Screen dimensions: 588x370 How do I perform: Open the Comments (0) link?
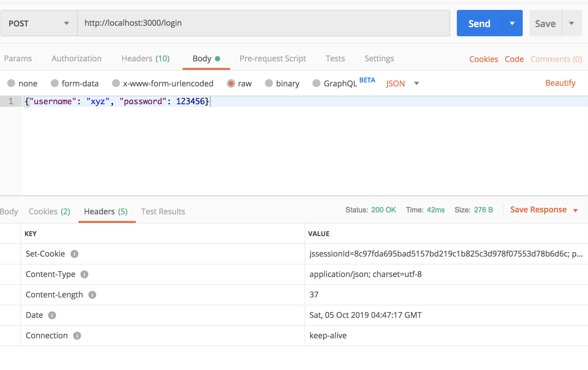tap(556, 59)
